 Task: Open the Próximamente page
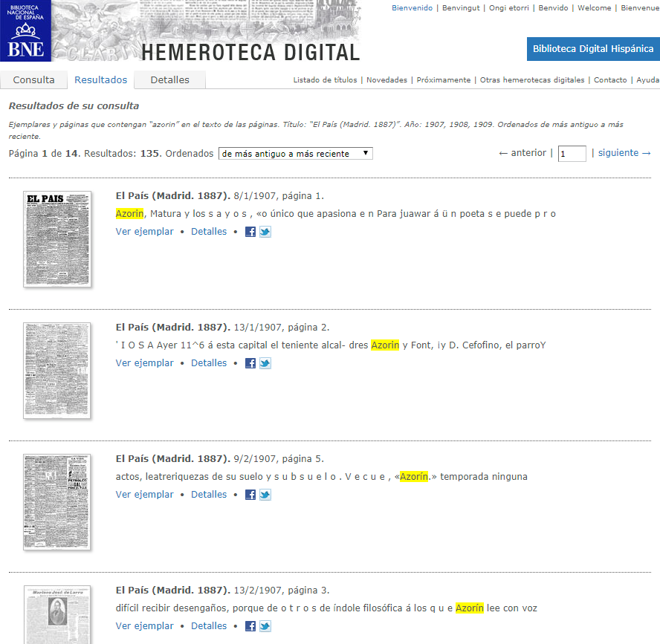point(444,80)
